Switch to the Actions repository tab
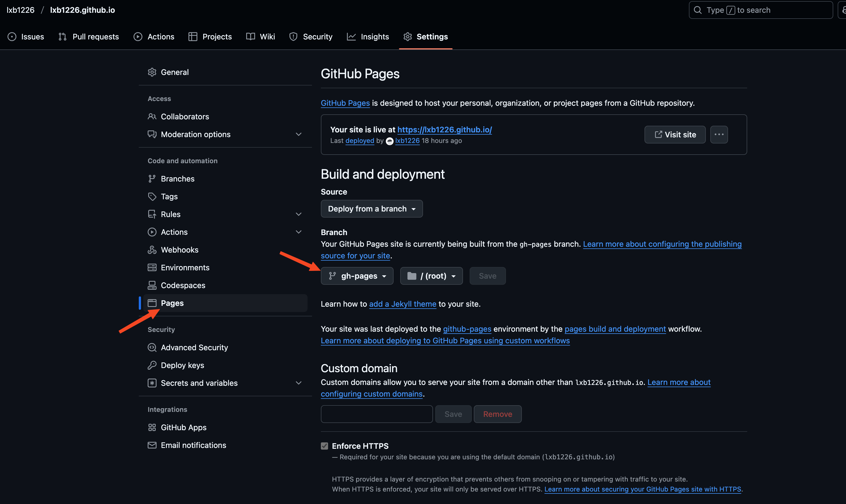Image resolution: width=846 pixels, height=504 pixels. 154,37
